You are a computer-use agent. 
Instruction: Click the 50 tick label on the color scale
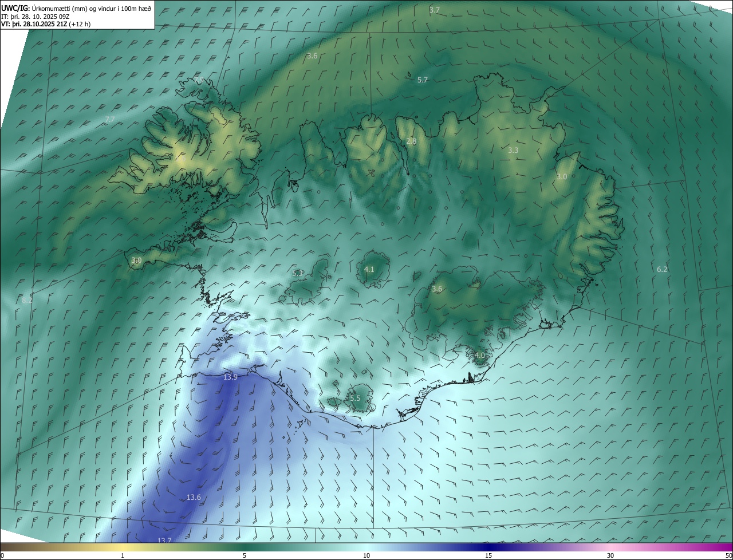pos(728,555)
